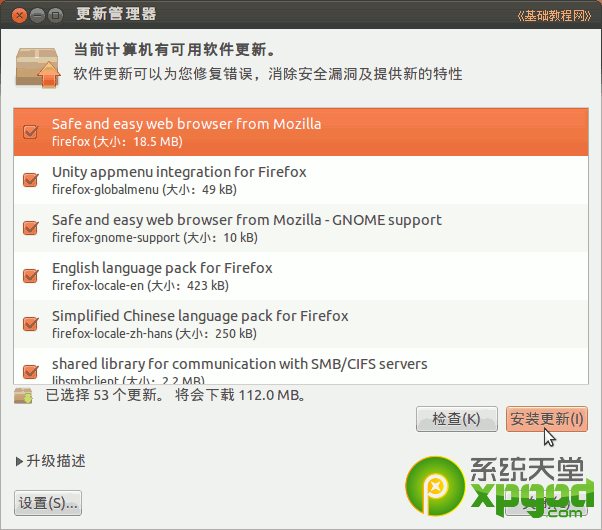This screenshot has width=602, height=530.
Task: Click 'firefox-globalmenu (大小: 49 kB)' text
Action: (144, 190)
